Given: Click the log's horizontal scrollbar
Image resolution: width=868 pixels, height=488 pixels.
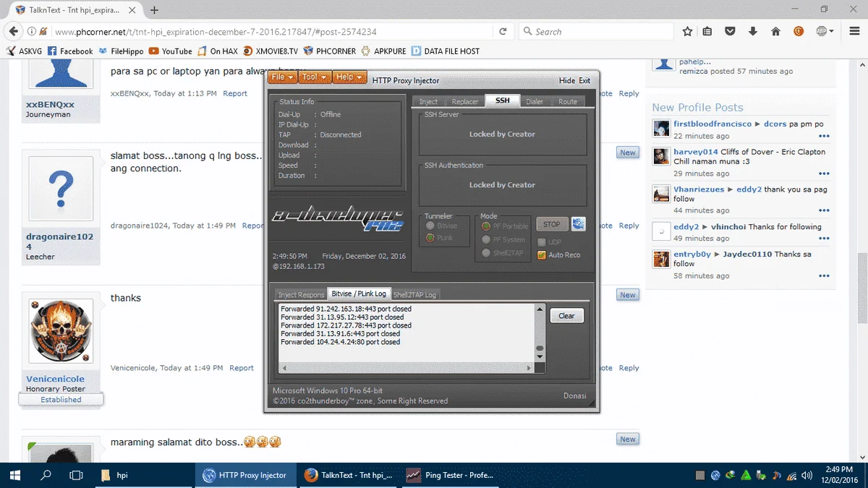Looking at the screenshot, I should [407, 368].
